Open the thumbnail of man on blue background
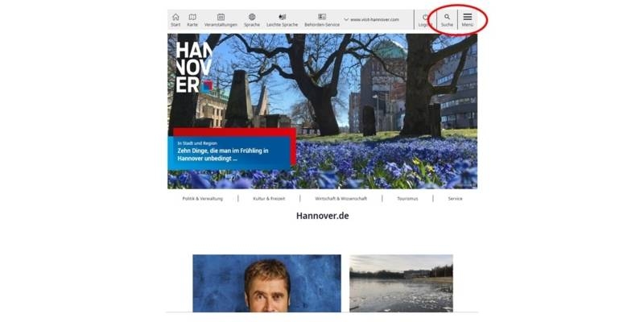The height and width of the screenshot is (322, 644). click(x=266, y=283)
